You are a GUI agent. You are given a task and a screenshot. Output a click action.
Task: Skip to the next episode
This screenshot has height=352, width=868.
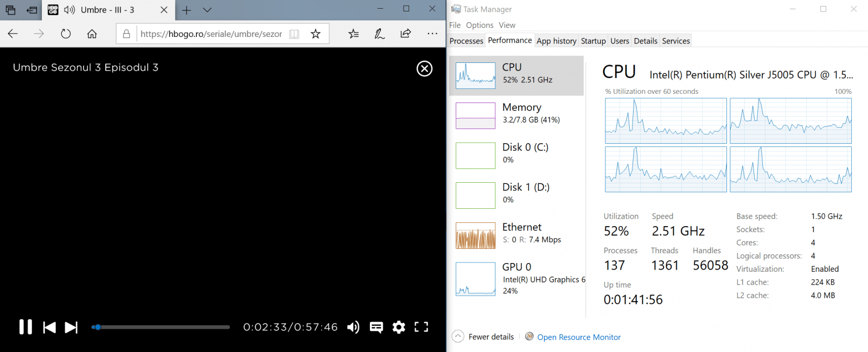tap(71, 327)
